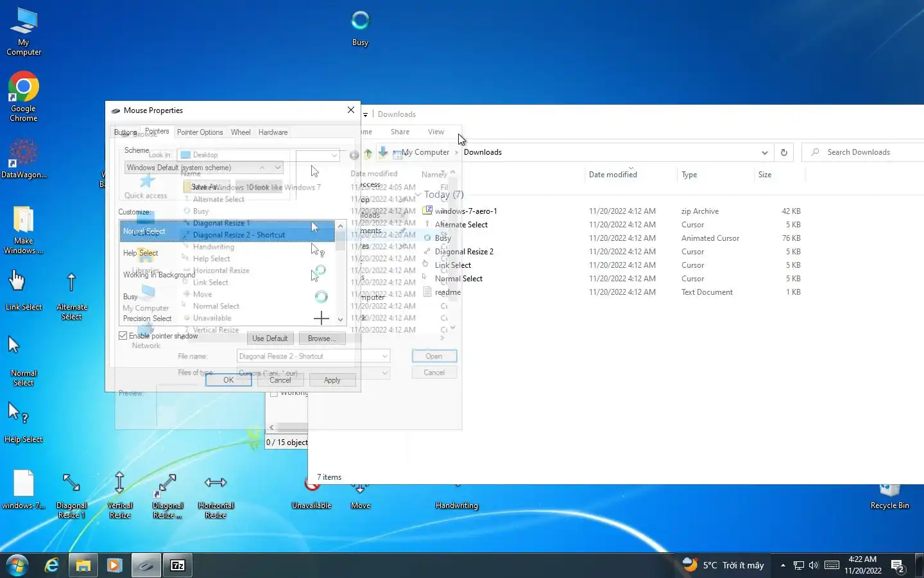Open the Make Windows folder on desktop
This screenshot has height=578, width=924.
24,230
